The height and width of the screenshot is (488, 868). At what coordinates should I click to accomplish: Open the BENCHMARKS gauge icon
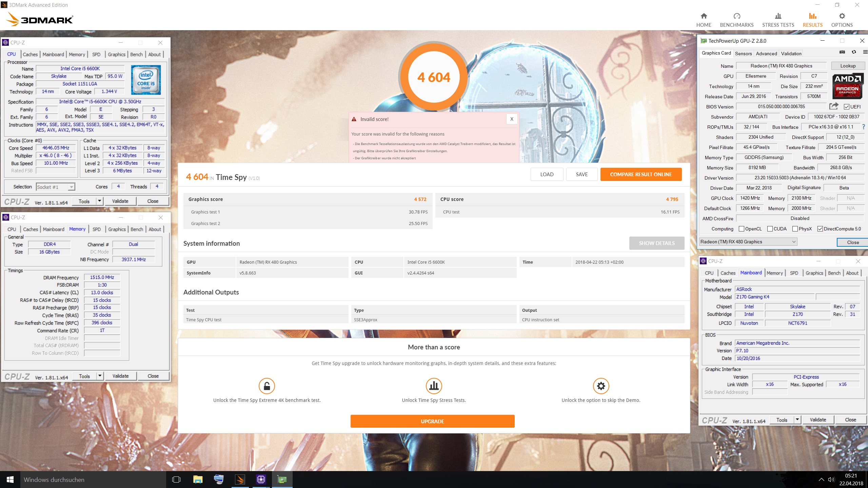click(737, 16)
